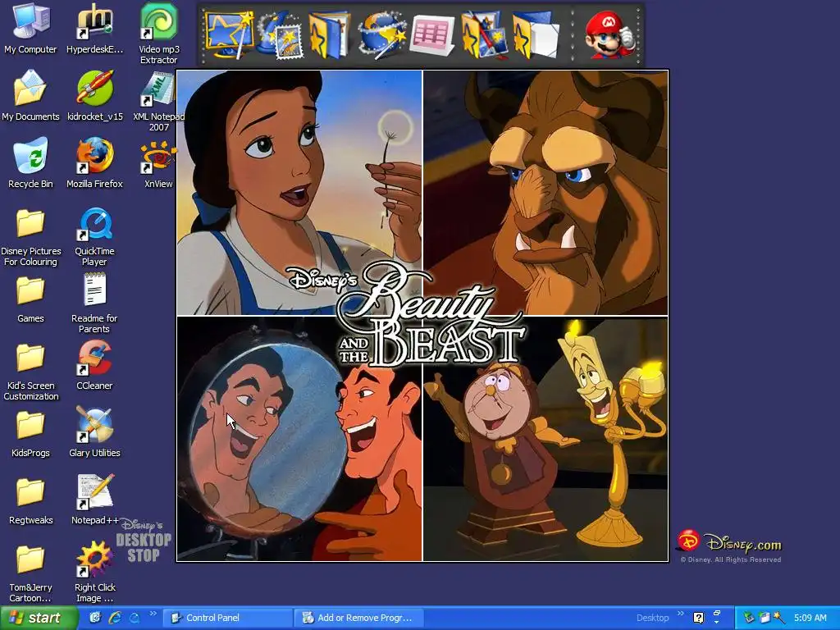
Task: Click the wizard hat stamp dock icon
Action: [x=281, y=34]
